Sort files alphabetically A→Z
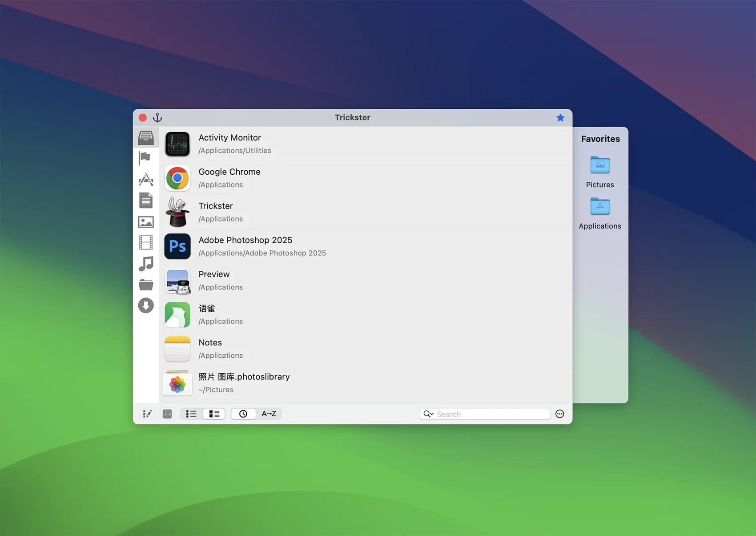The width and height of the screenshot is (756, 536). pos(269,414)
